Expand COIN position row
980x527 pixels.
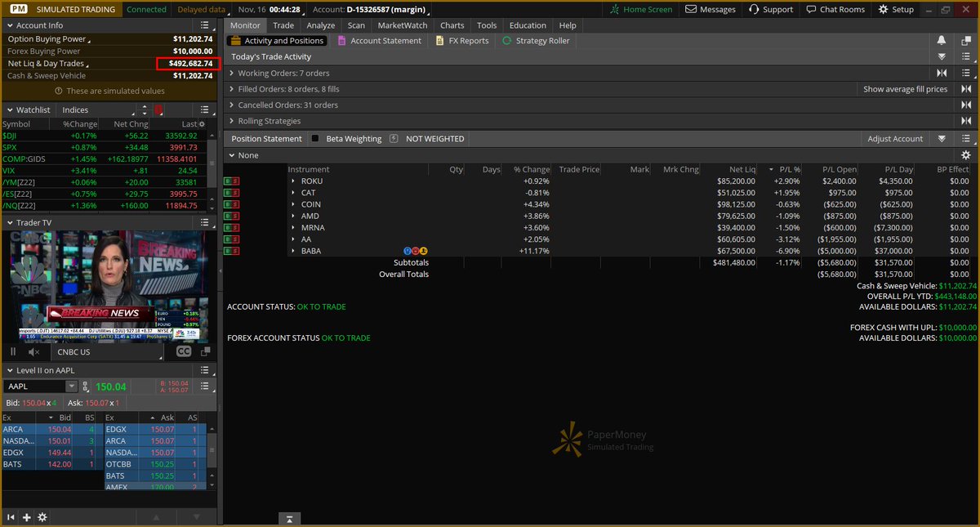coord(293,204)
